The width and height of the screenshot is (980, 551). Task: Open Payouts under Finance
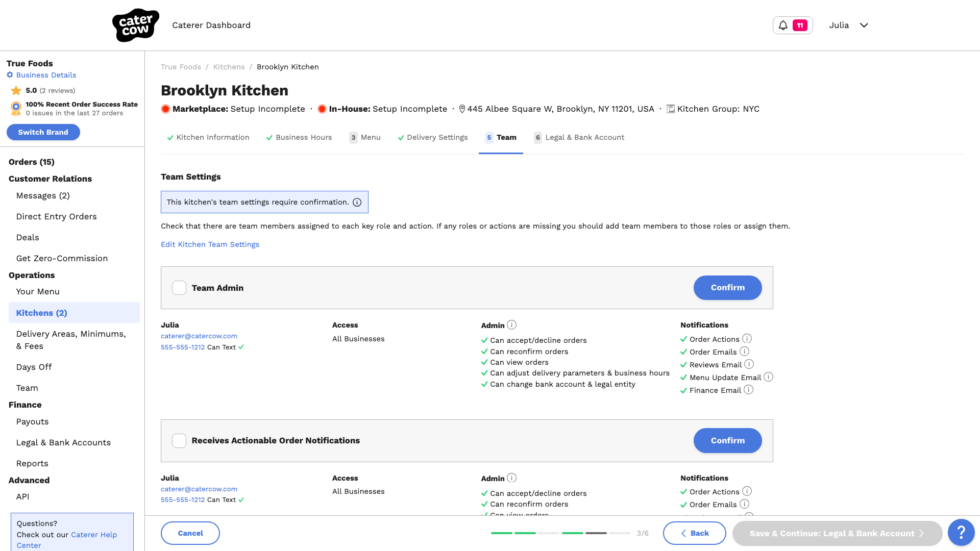tap(32, 421)
